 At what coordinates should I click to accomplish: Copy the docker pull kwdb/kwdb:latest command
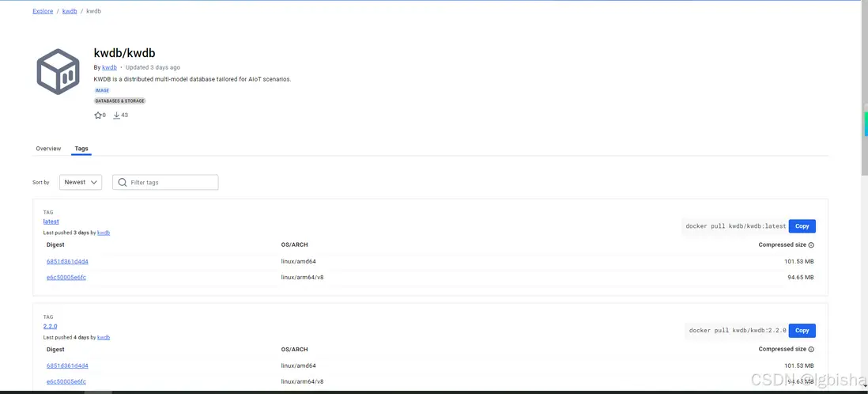(x=802, y=226)
